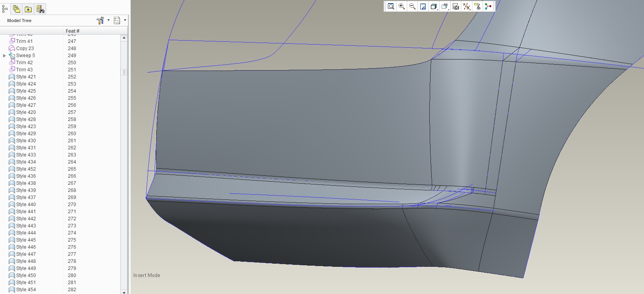
Task: Switch to the Model Tree navigator tab
Action: (5, 8)
